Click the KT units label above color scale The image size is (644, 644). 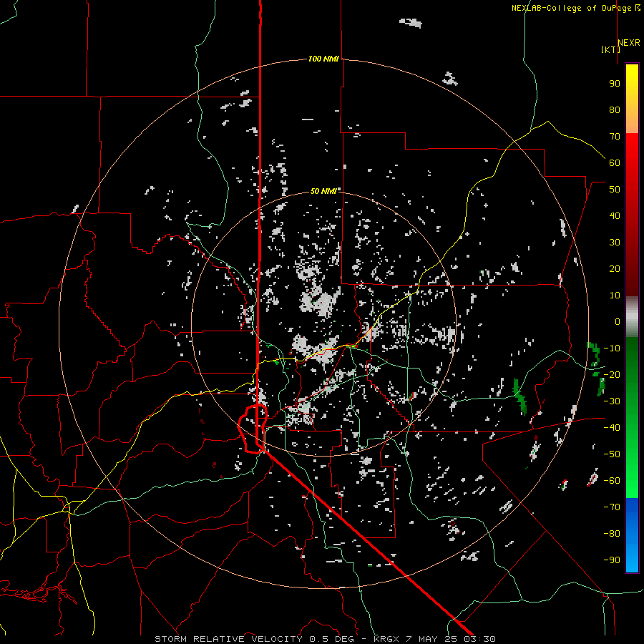(611, 49)
